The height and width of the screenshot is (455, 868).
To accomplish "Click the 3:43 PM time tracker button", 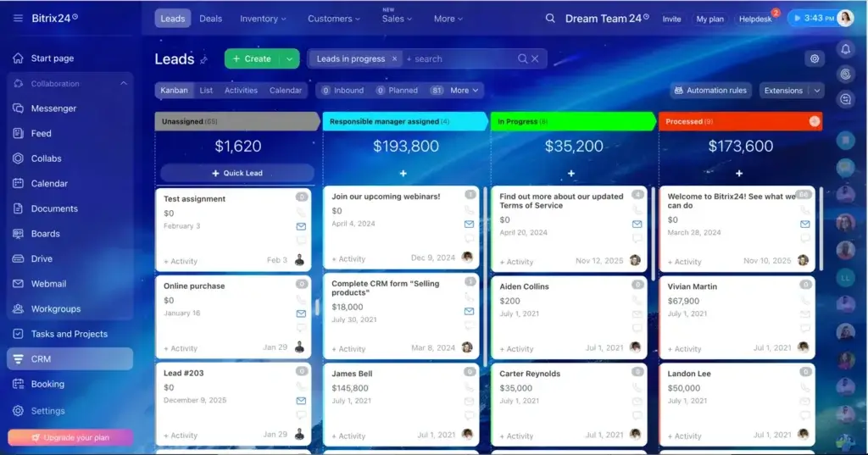I will click(x=813, y=19).
